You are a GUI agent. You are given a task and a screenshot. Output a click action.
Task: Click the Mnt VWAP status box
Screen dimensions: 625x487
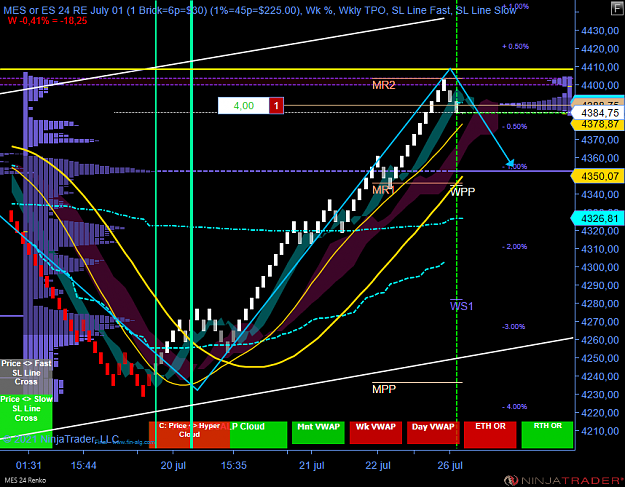[318, 432]
